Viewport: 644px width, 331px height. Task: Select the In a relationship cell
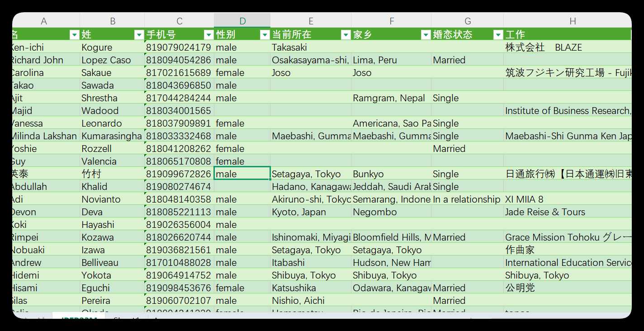(x=468, y=199)
